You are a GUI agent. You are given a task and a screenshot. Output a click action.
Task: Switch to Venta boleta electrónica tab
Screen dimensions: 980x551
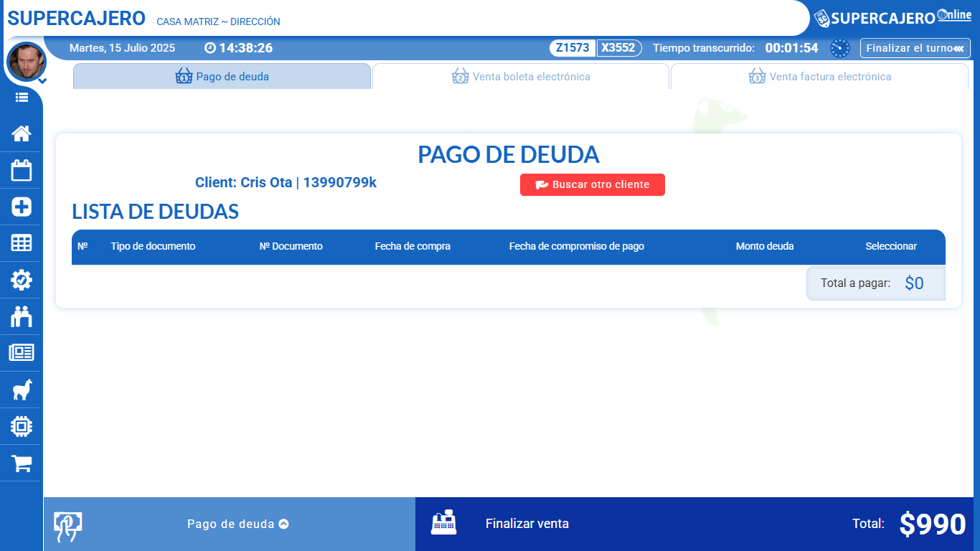(521, 76)
